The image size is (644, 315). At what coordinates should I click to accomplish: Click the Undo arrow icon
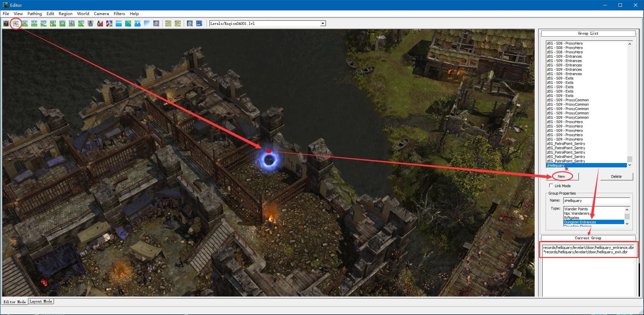point(168,23)
